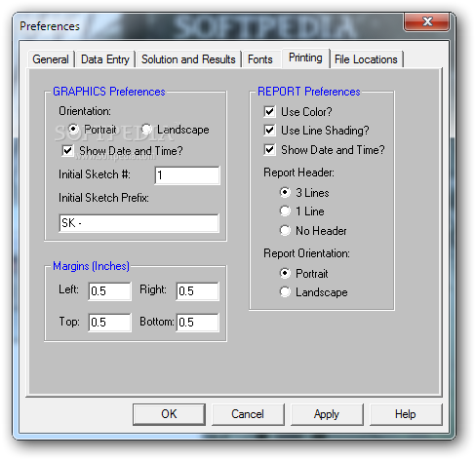This screenshot has height=460, width=476.
Task: Click the Bottom margin field
Action: click(197, 323)
